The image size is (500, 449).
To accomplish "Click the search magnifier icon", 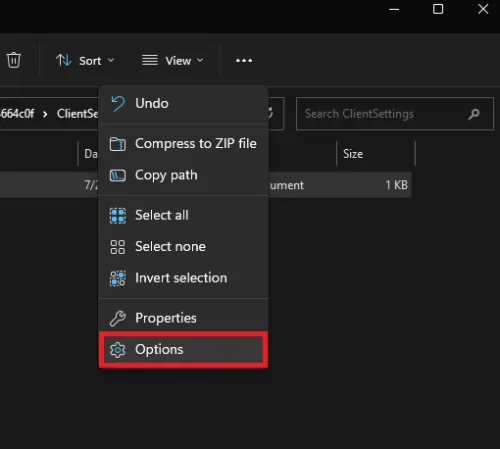I will (x=474, y=114).
